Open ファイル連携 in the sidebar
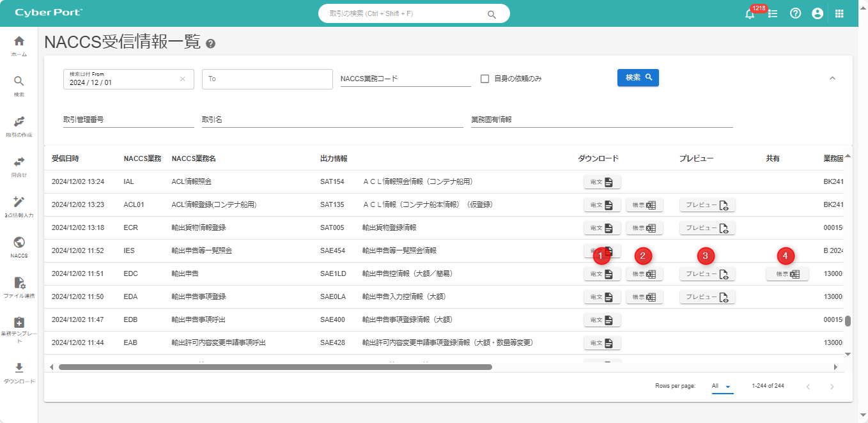 point(19,287)
